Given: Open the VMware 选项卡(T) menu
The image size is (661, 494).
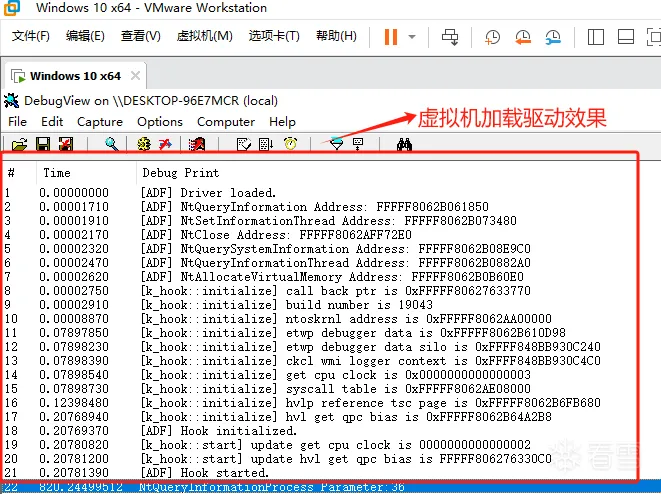Looking at the screenshot, I should click(x=274, y=36).
